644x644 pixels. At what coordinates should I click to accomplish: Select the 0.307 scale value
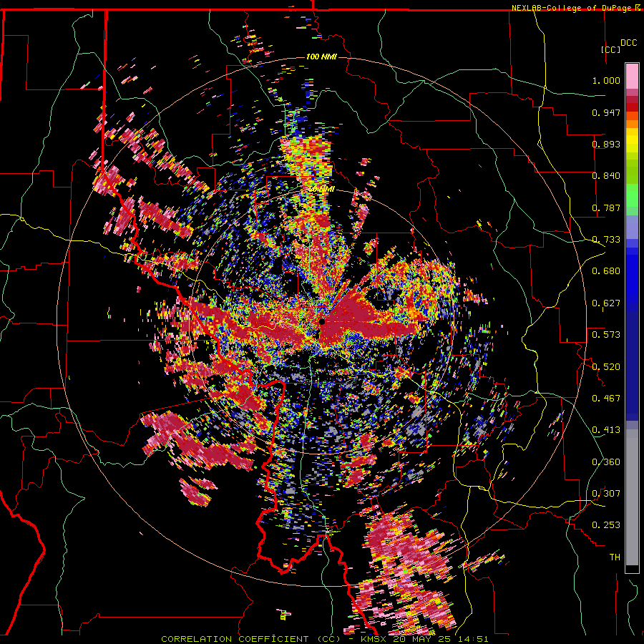(606, 494)
